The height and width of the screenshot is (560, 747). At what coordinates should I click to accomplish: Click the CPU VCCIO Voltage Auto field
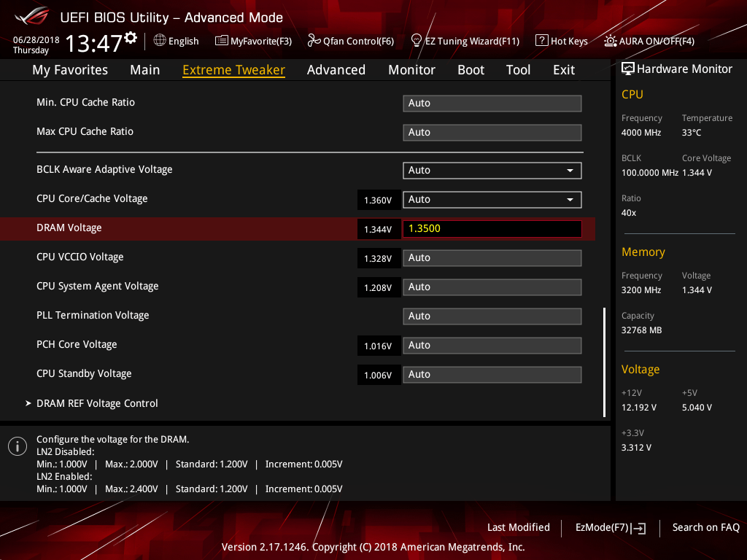point(492,258)
